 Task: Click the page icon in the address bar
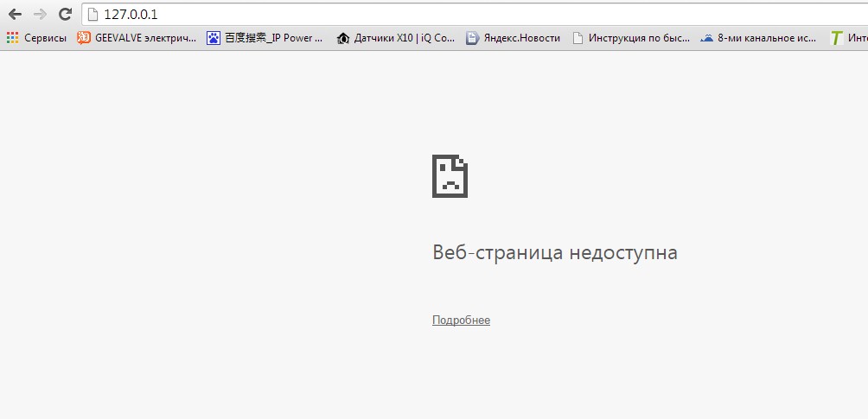(x=93, y=15)
